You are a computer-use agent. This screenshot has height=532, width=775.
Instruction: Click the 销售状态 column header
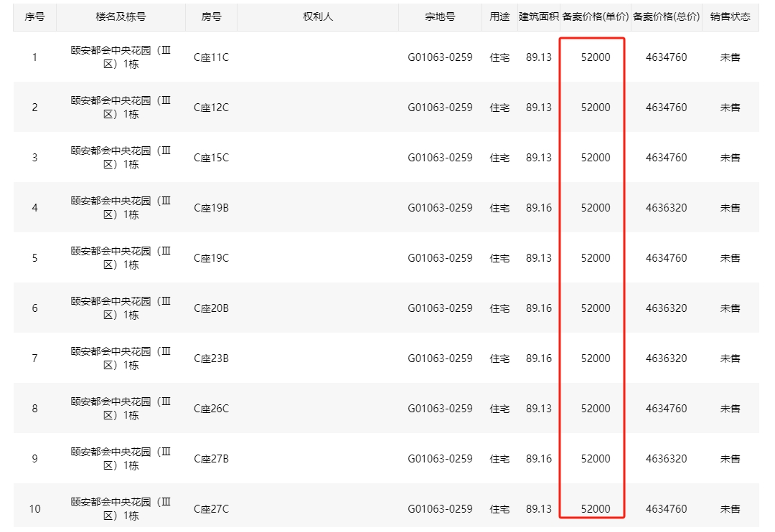[x=730, y=16]
